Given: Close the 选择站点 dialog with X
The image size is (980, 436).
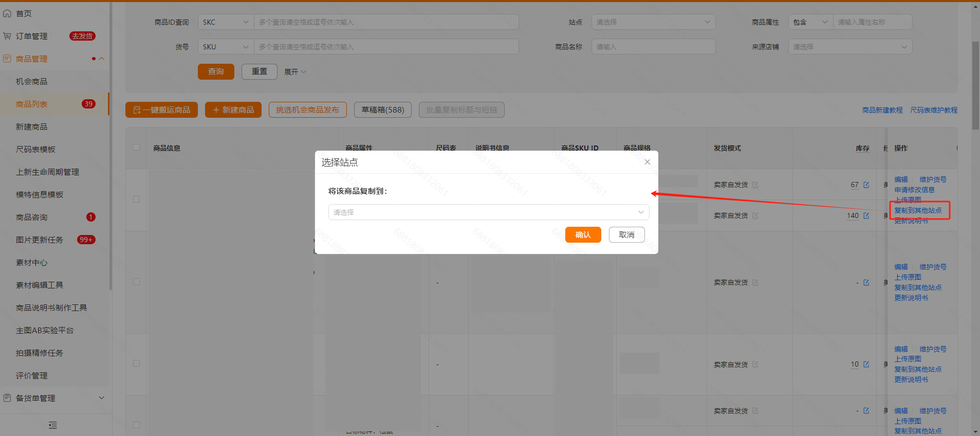Looking at the screenshot, I should click(647, 162).
